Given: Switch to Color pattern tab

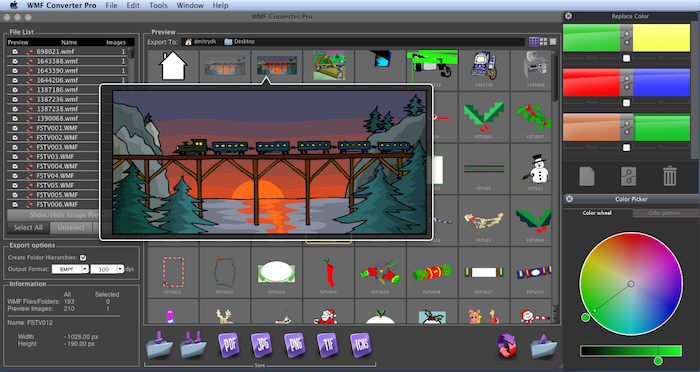Looking at the screenshot, I should pos(663,213).
